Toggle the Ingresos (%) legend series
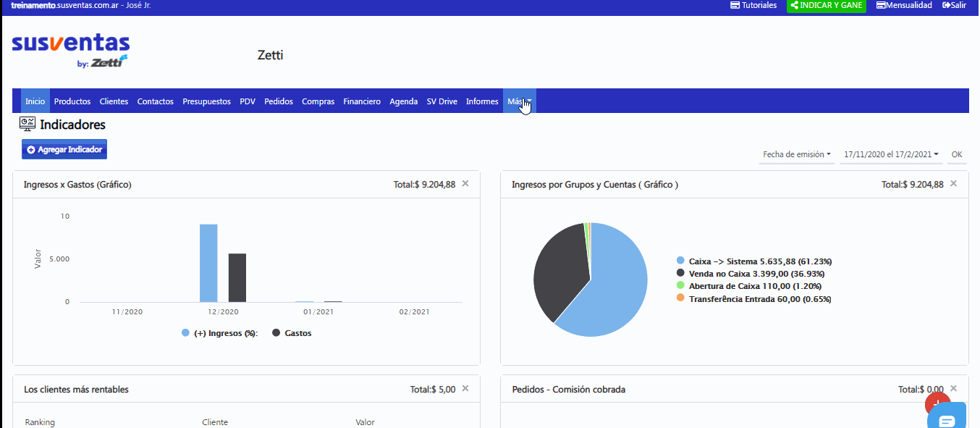 (x=220, y=333)
